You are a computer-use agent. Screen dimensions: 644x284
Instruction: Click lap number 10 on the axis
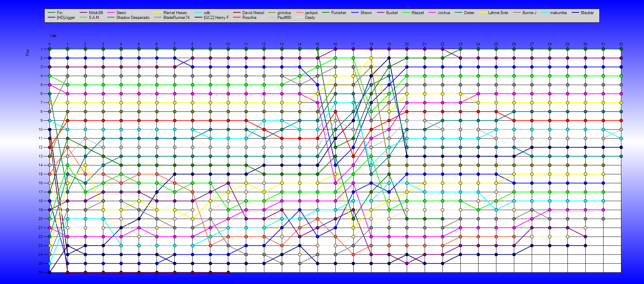tap(228, 44)
